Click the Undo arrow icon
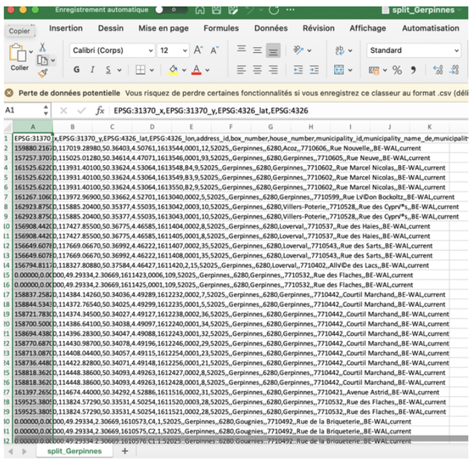This screenshot has height=466, width=476. pos(250,10)
